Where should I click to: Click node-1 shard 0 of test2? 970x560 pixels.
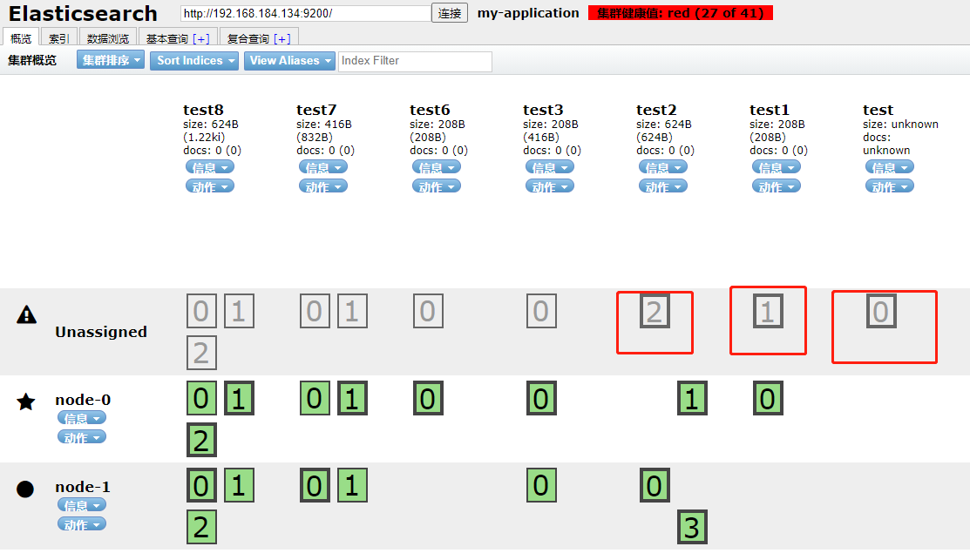655,485
